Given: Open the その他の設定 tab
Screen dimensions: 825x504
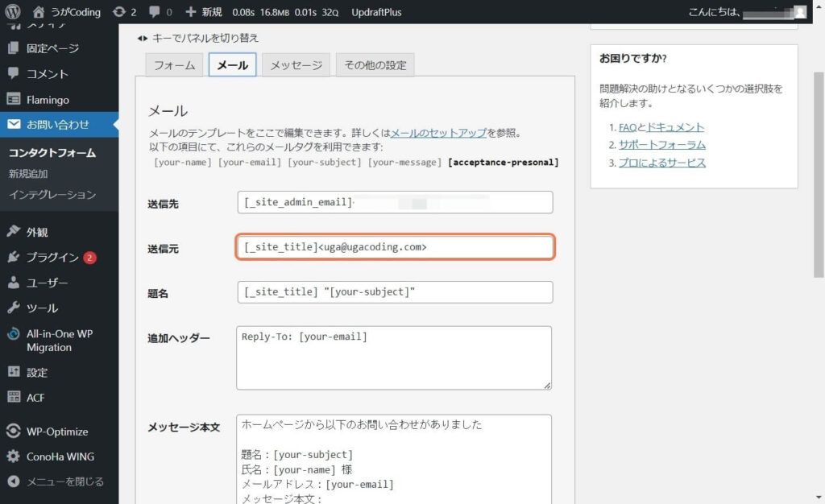Looking at the screenshot, I should (x=375, y=65).
